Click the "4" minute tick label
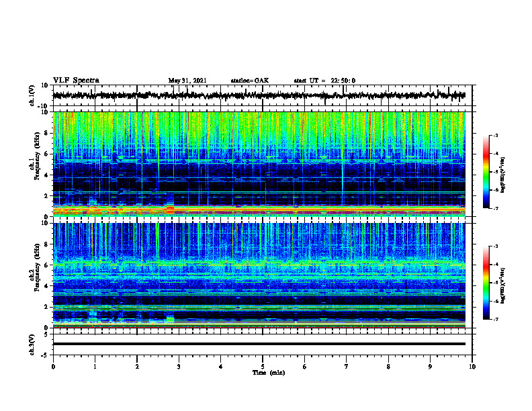Screen dimensions: 532x411 coord(221,367)
